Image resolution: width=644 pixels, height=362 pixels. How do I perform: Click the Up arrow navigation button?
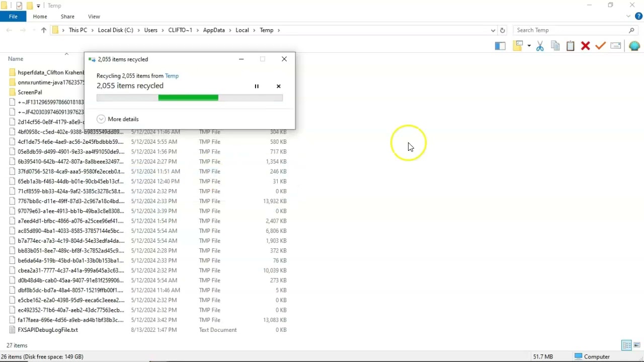click(x=44, y=30)
